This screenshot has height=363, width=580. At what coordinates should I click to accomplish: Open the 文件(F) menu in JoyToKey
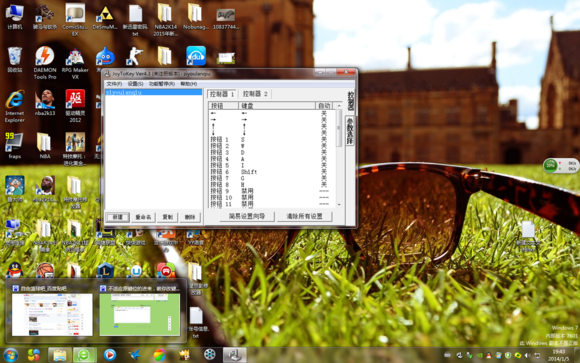pyautogui.click(x=114, y=84)
